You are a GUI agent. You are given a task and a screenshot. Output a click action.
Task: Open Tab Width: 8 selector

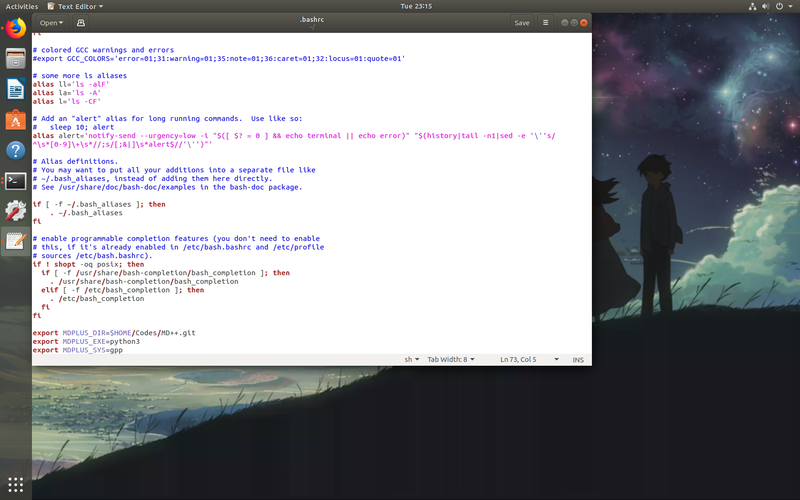tap(451, 360)
